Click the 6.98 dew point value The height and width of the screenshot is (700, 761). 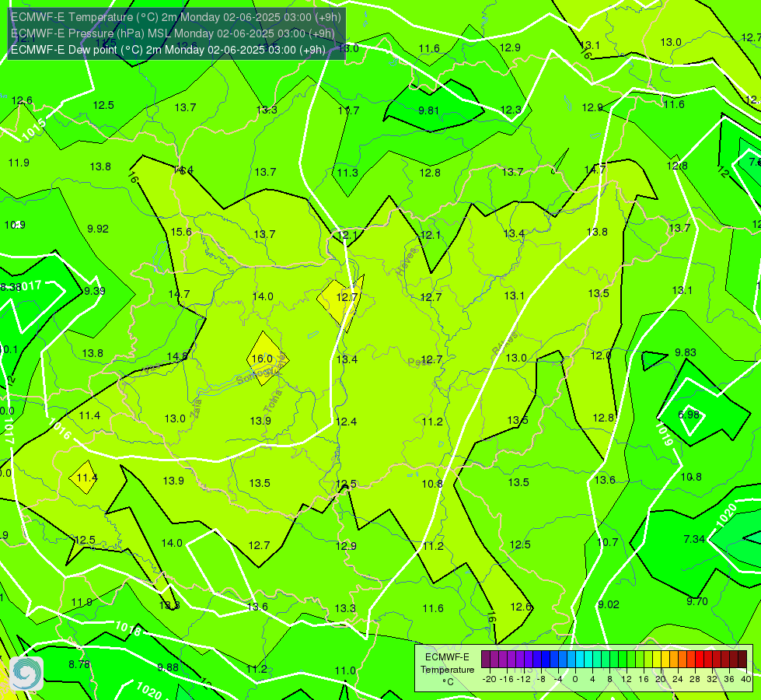(689, 415)
